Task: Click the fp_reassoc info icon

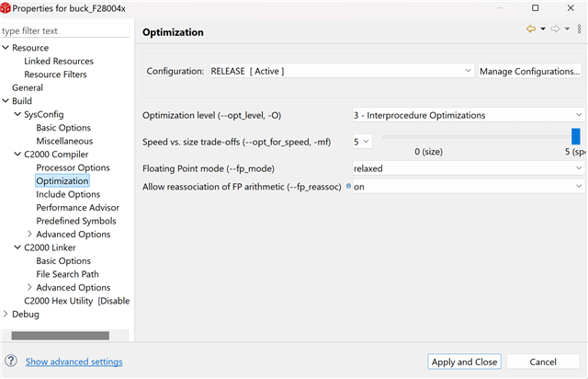Action: (348, 186)
